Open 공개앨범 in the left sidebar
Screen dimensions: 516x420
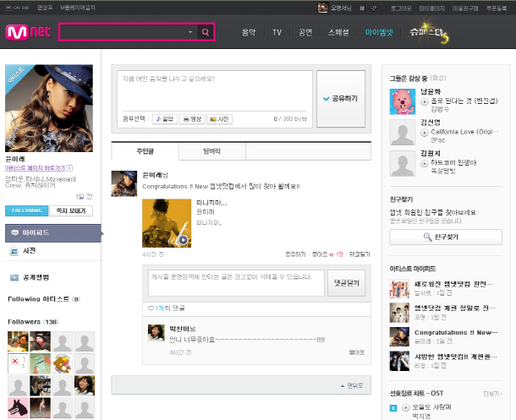click(34, 277)
